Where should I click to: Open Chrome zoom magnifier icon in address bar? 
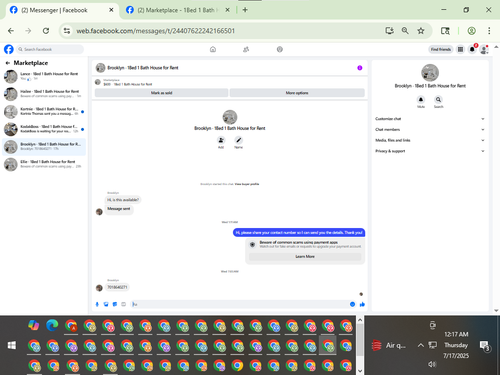point(405,31)
